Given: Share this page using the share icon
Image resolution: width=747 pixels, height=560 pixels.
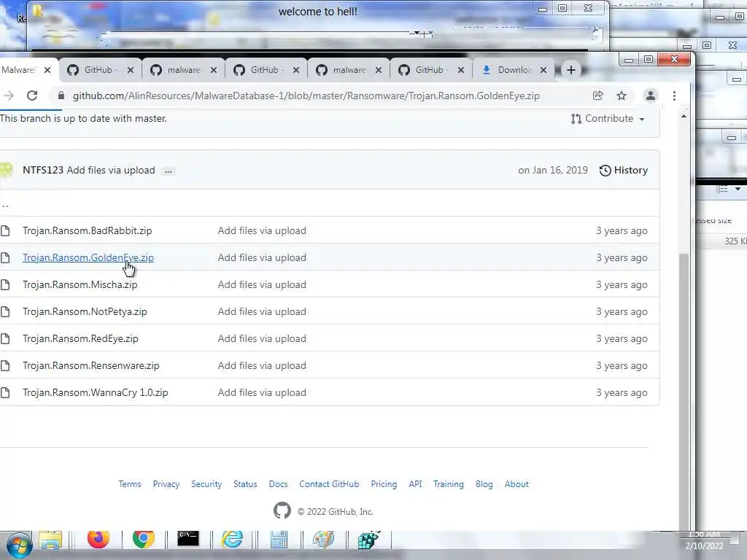Looking at the screenshot, I should 598,96.
